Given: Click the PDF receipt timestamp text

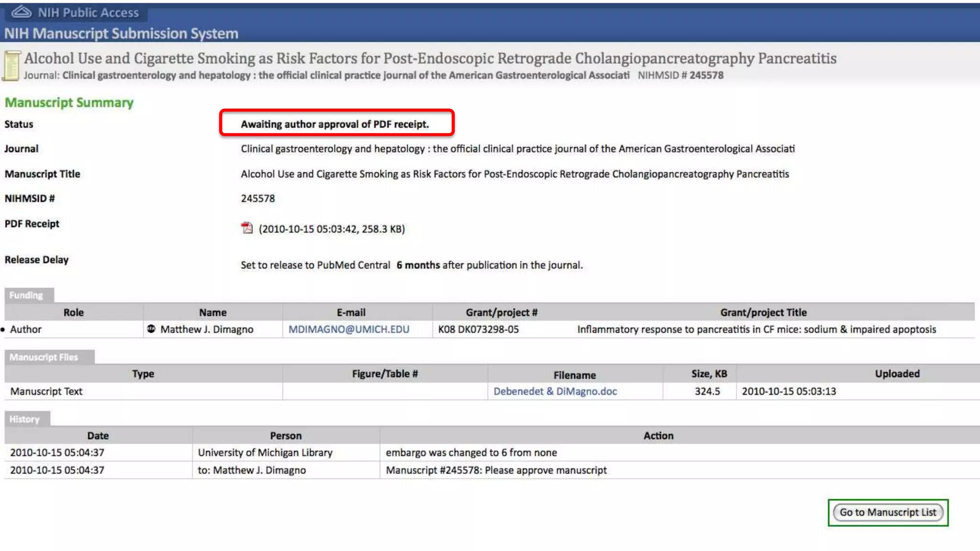Looking at the screenshot, I should click(332, 229).
